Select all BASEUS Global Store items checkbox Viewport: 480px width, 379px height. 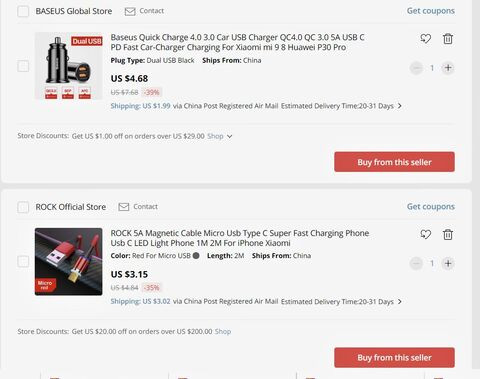click(23, 11)
